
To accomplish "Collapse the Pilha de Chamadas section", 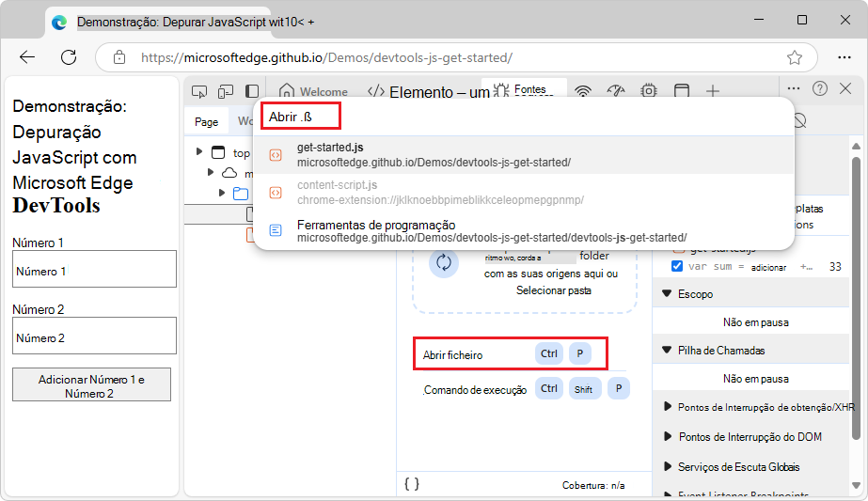I will 667,350.
